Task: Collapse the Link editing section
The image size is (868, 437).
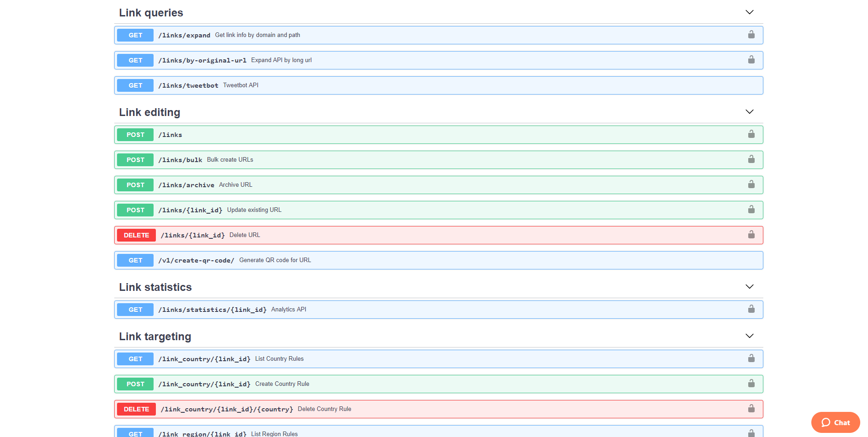Action: click(749, 111)
